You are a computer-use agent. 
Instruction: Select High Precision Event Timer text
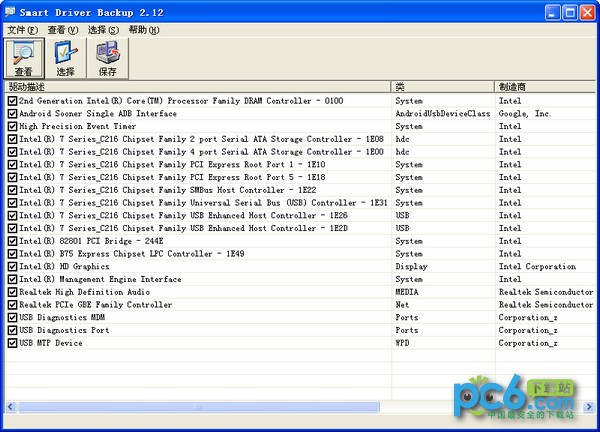click(78, 126)
